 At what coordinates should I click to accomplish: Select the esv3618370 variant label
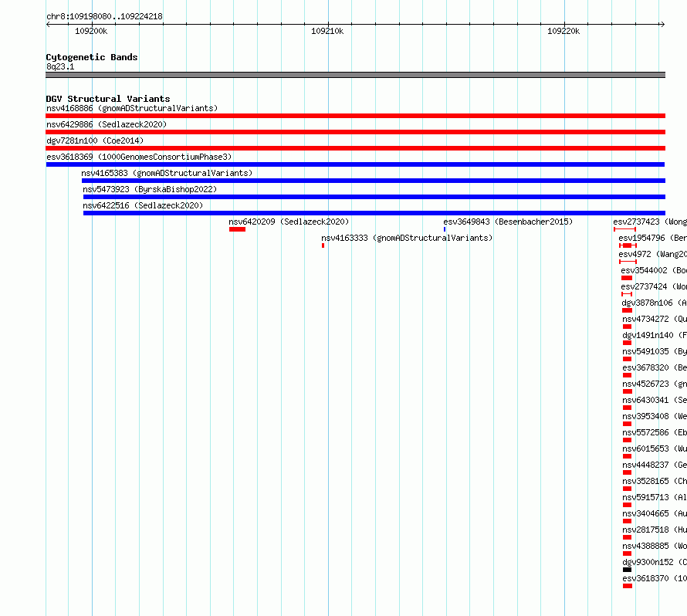655,578
